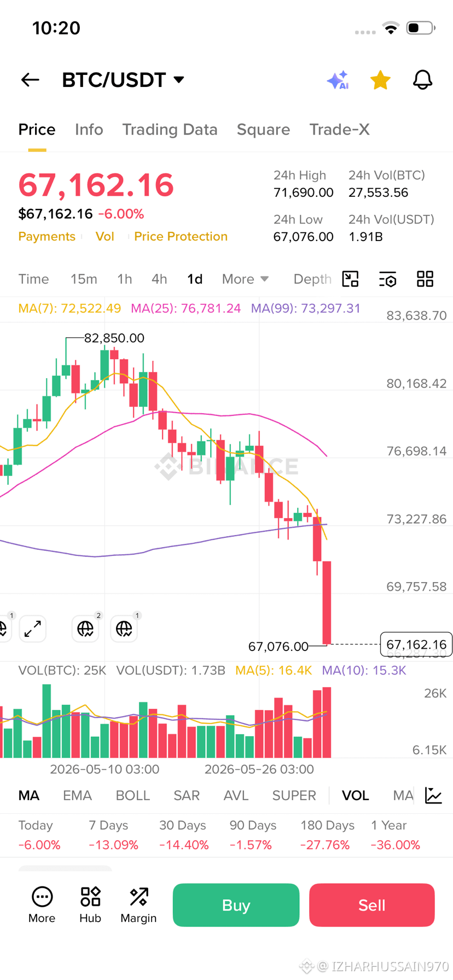
Task: Toggle the BOLL indicator
Action: [133, 795]
